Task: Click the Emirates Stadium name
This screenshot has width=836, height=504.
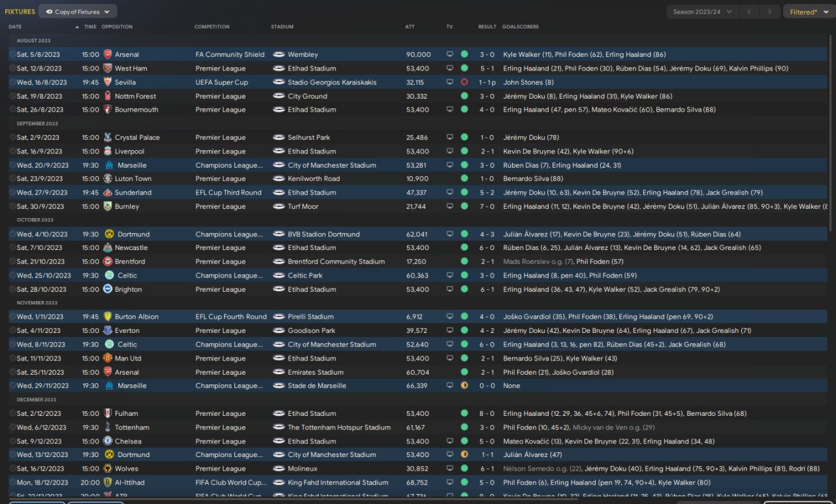Action: [x=315, y=372]
